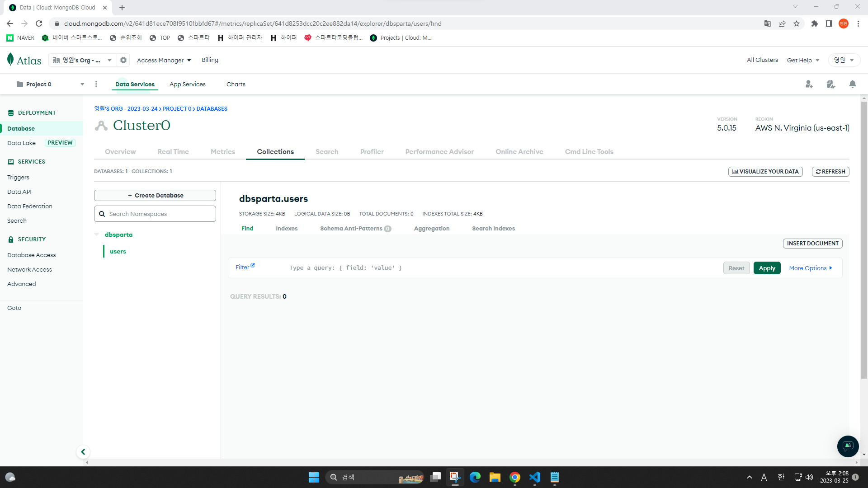
Task: Open File Explorer from taskbar
Action: coord(495,477)
